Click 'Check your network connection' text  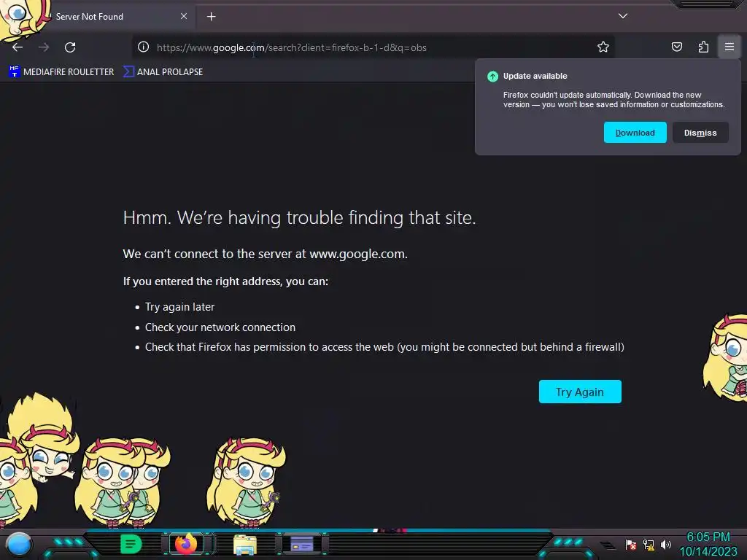(220, 327)
